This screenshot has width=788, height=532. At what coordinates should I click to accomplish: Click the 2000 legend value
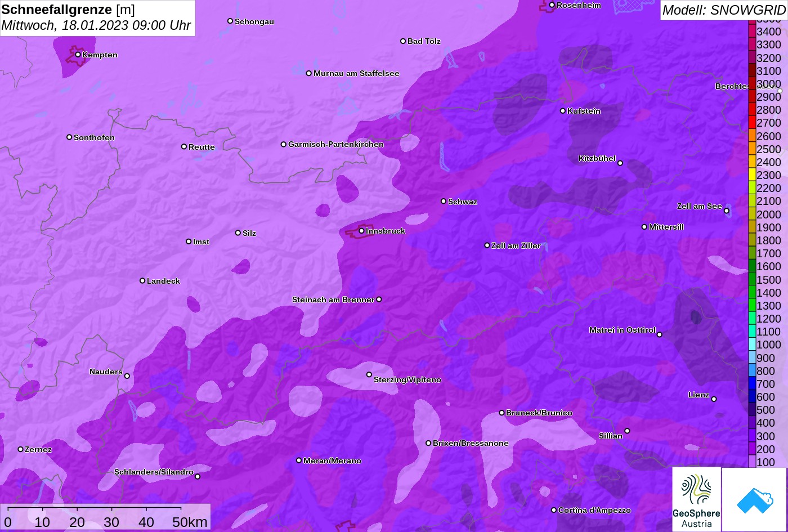coord(769,214)
